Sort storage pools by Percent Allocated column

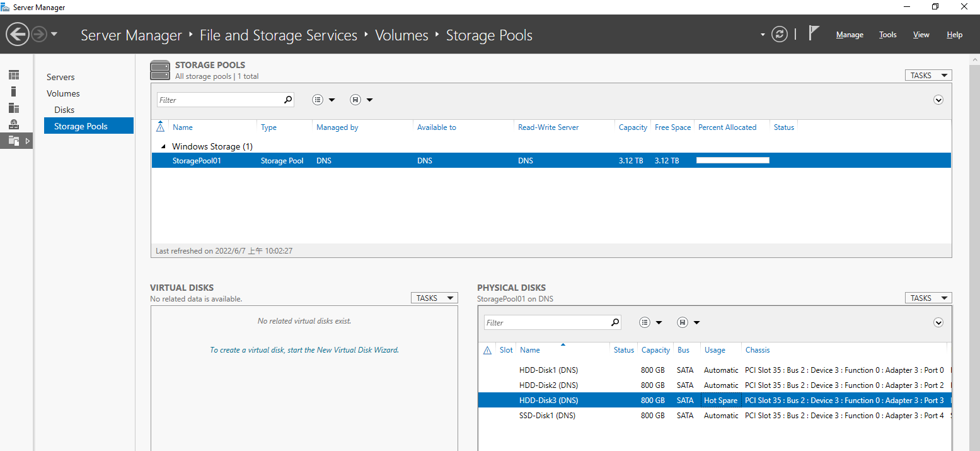point(727,127)
